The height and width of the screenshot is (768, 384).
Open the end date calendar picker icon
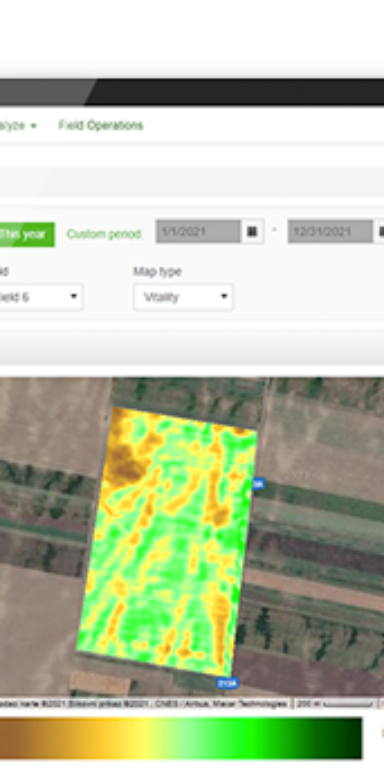tap(380, 231)
